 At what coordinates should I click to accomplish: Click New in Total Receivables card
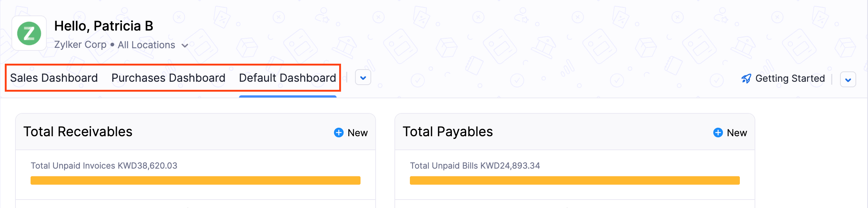(x=357, y=133)
